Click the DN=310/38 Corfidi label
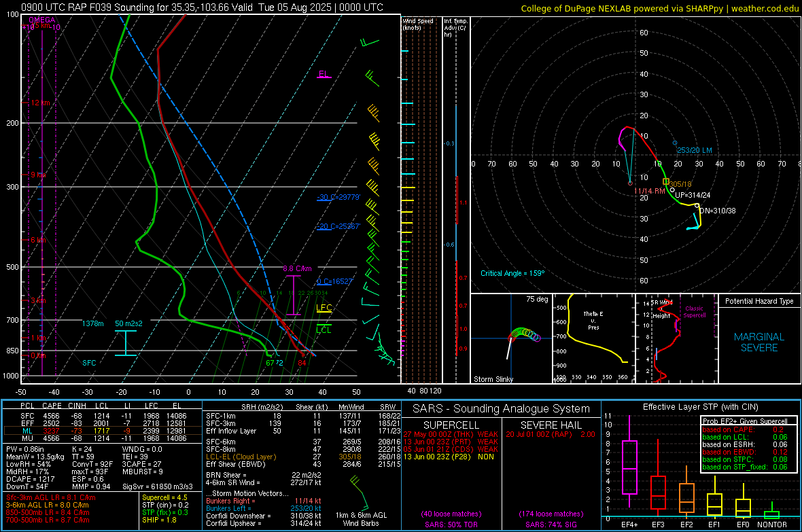This screenshot has width=802, height=532. click(x=718, y=211)
